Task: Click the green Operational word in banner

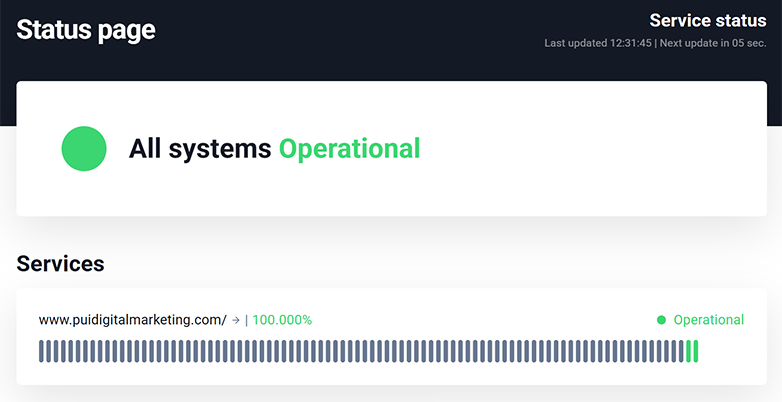Action: (x=349, y=149)
